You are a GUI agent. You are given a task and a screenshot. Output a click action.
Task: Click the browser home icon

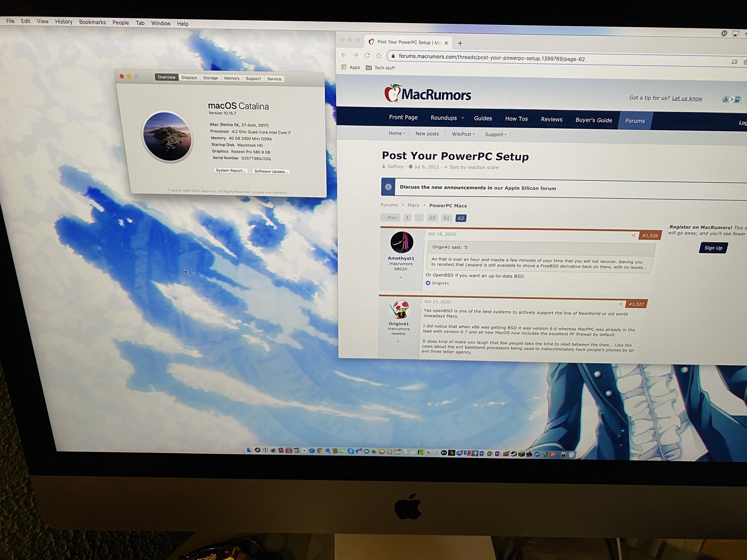click(x=378, y=56)
